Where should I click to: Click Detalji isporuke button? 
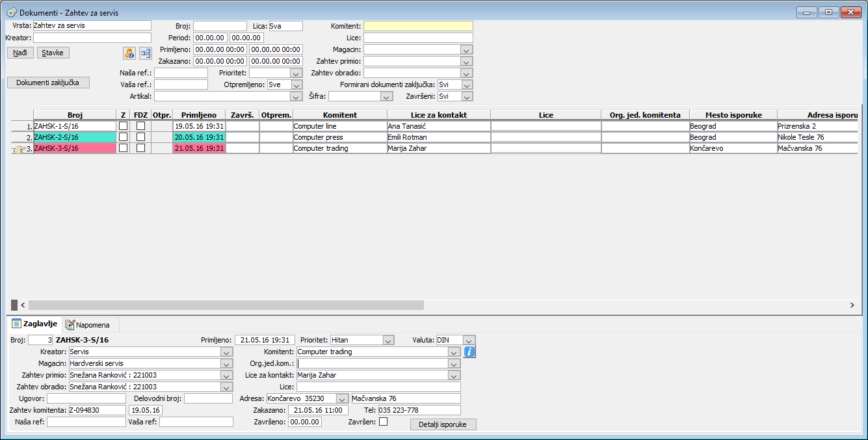(x=443, y=424)
